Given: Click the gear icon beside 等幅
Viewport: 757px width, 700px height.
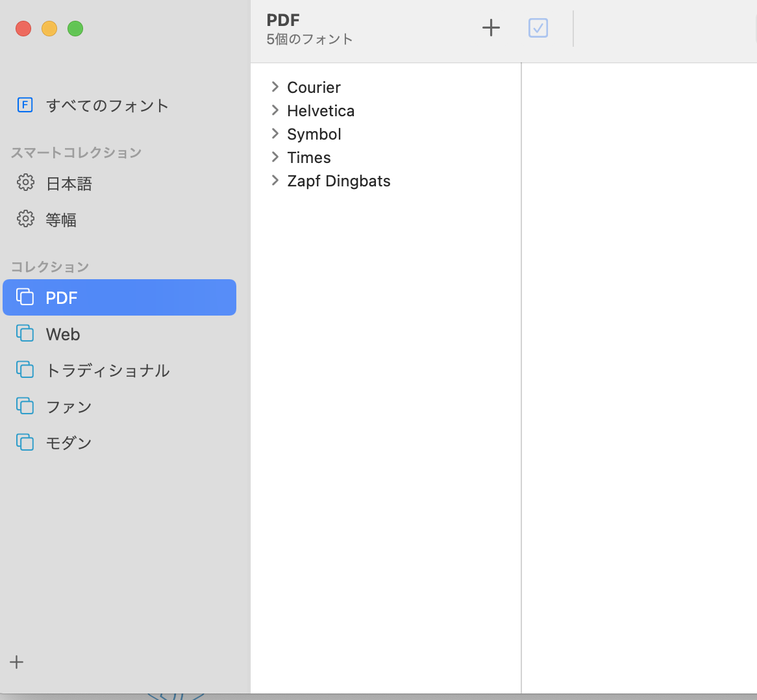Looking at the screenshot, I should [25, 219].
